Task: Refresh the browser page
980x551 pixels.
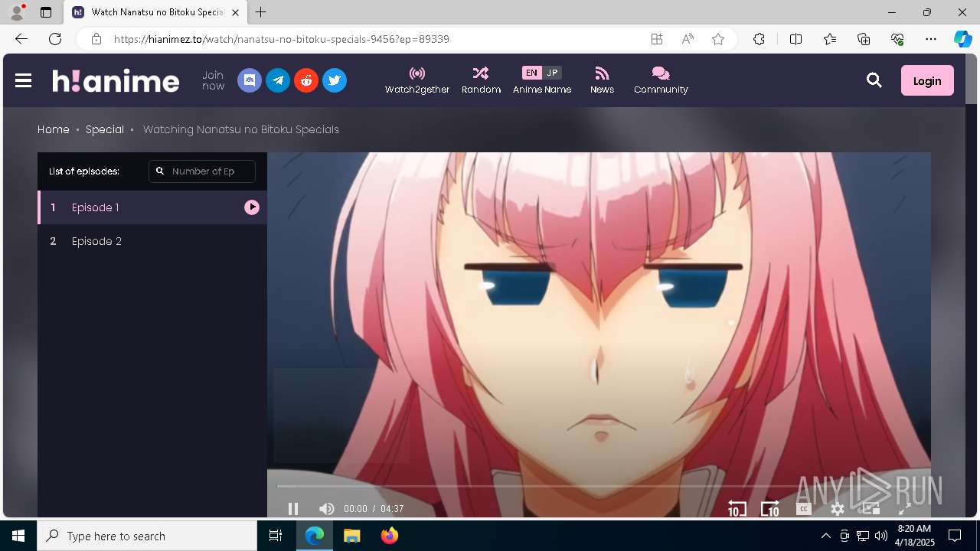Action: [55, 39]
